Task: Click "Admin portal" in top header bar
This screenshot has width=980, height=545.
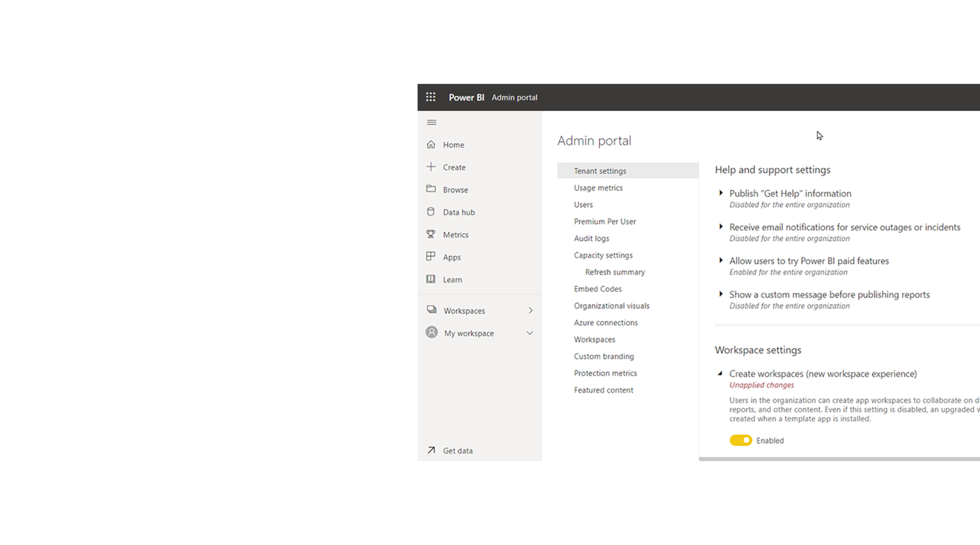Action: point(514,97)
